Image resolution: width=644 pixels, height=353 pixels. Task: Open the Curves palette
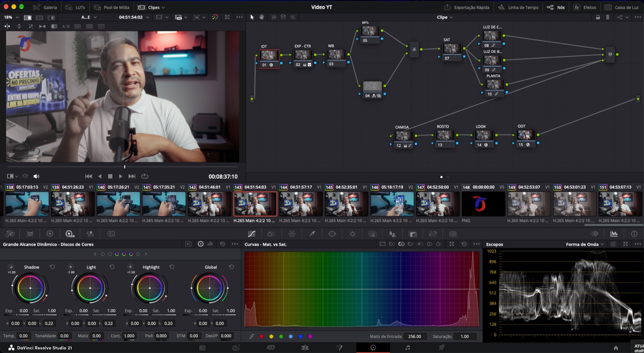(252, 234)
